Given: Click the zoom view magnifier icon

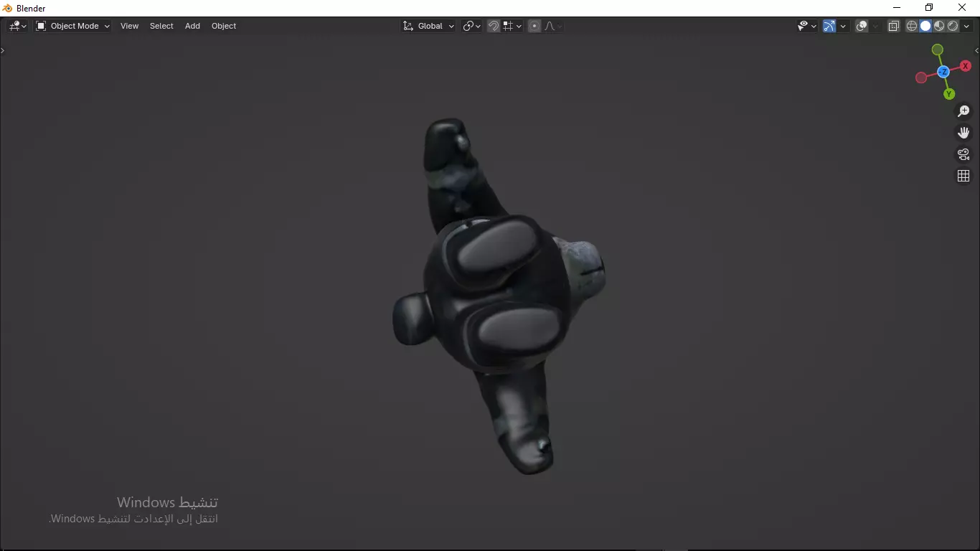Looking at the screenshot, I should pyautogui.click(x=963, y=111).
